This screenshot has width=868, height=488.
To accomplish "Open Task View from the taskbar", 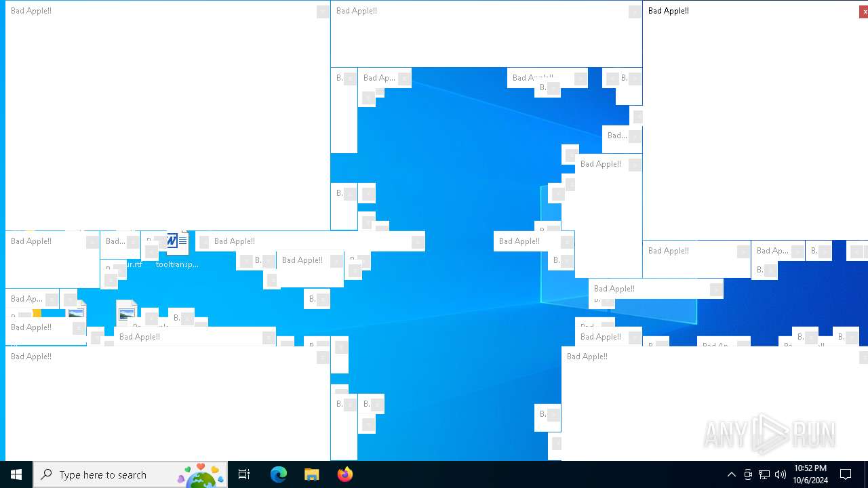I will point(244,474).
